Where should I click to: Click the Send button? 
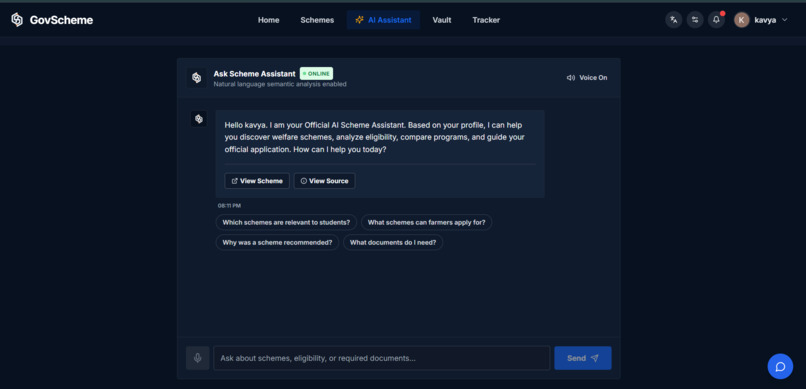(583, 358)
